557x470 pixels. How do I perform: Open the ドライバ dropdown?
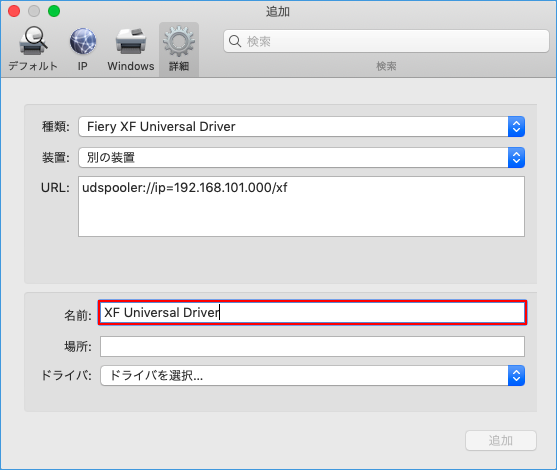tap(312, 376)
